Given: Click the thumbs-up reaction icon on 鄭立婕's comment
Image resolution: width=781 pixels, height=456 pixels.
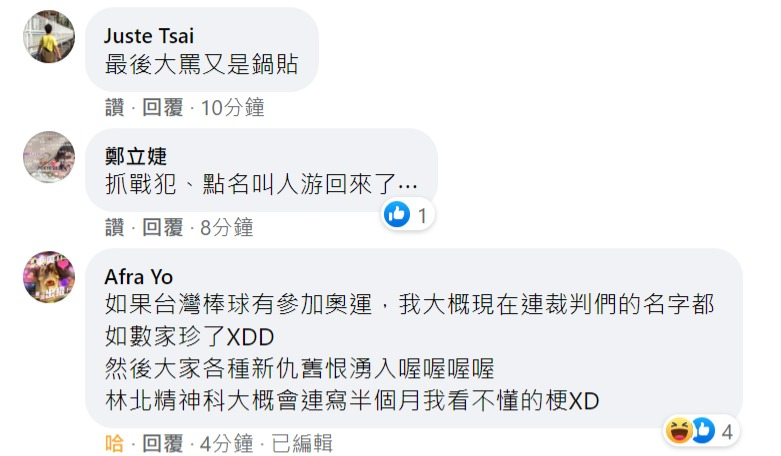Looking at the screenshot, I should pyautogui.click(x=397, y=215).
